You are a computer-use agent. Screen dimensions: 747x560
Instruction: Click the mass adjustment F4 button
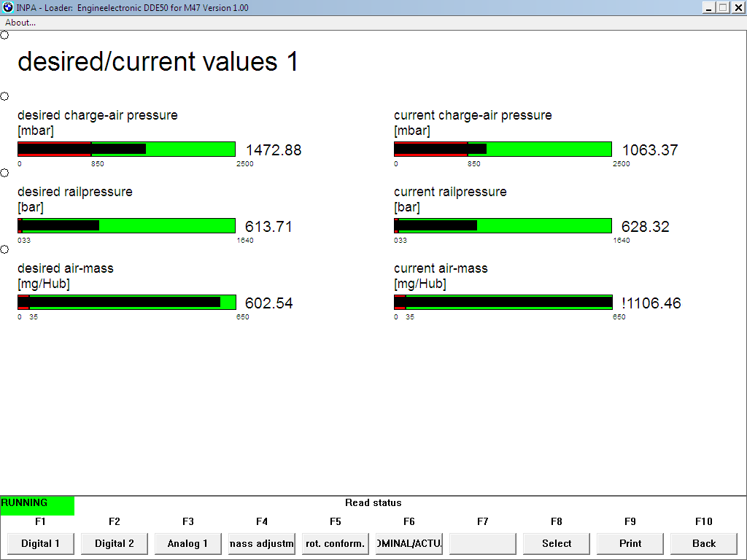pos(262,543)
